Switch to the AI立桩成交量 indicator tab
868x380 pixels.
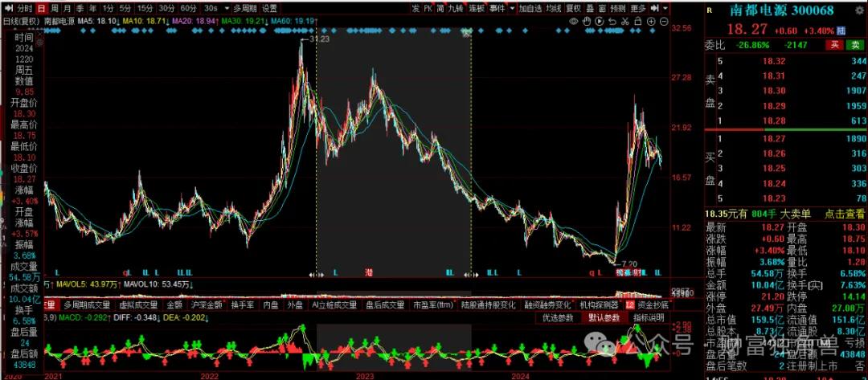click(334, 304)
